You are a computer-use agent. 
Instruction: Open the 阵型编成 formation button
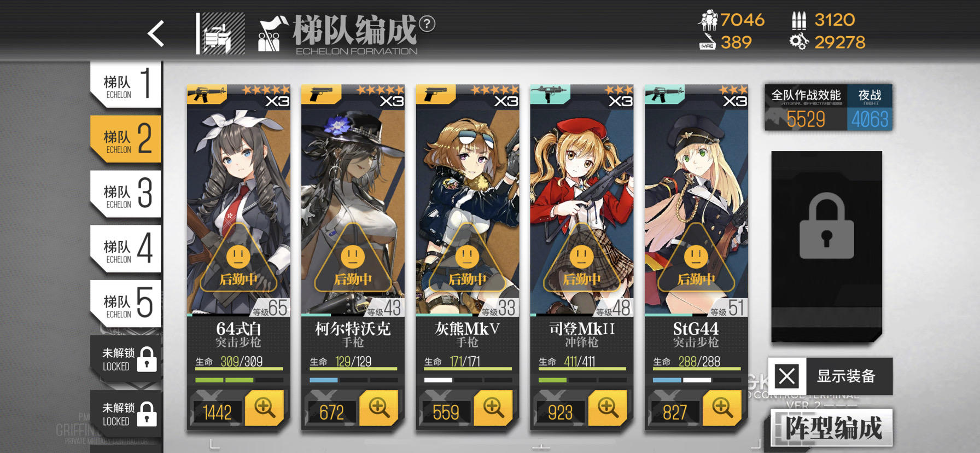832,428
